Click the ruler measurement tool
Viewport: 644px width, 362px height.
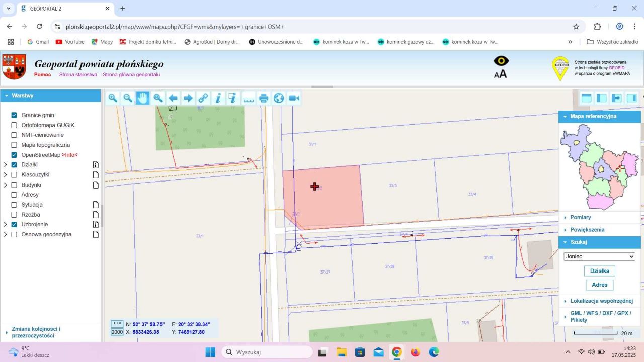point(249,98)
